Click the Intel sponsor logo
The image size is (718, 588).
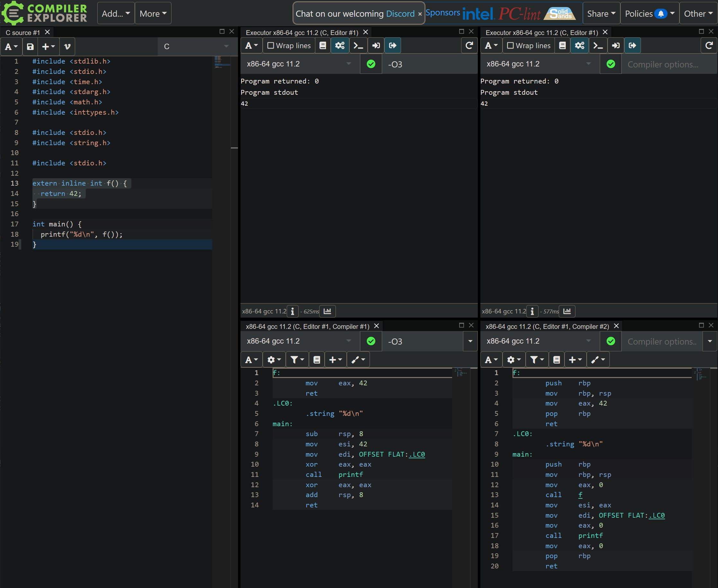478,14
